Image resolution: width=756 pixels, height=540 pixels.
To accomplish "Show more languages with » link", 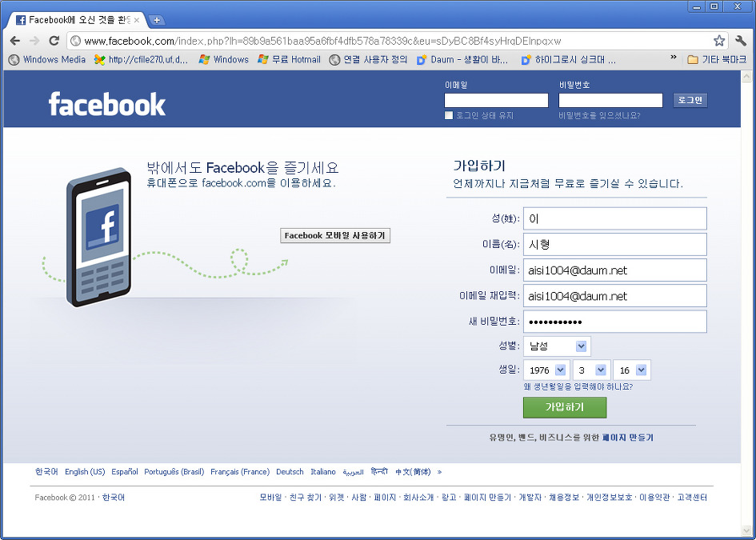I will coord(439,472).
